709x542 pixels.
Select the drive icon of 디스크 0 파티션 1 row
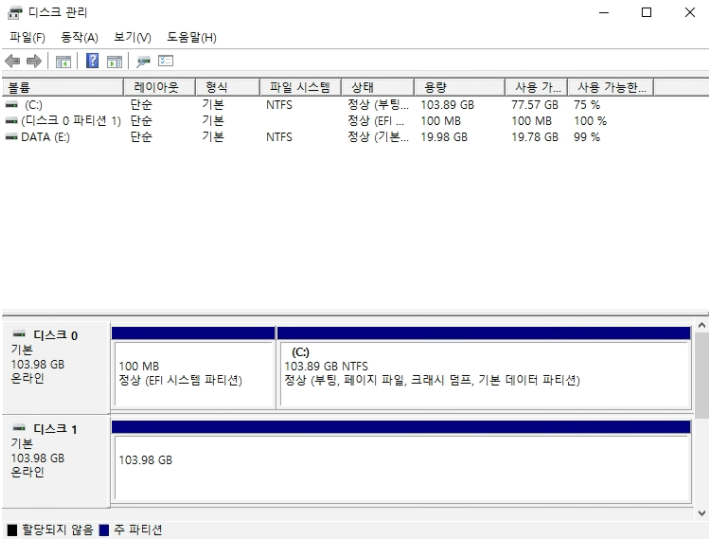coord(11,121)
